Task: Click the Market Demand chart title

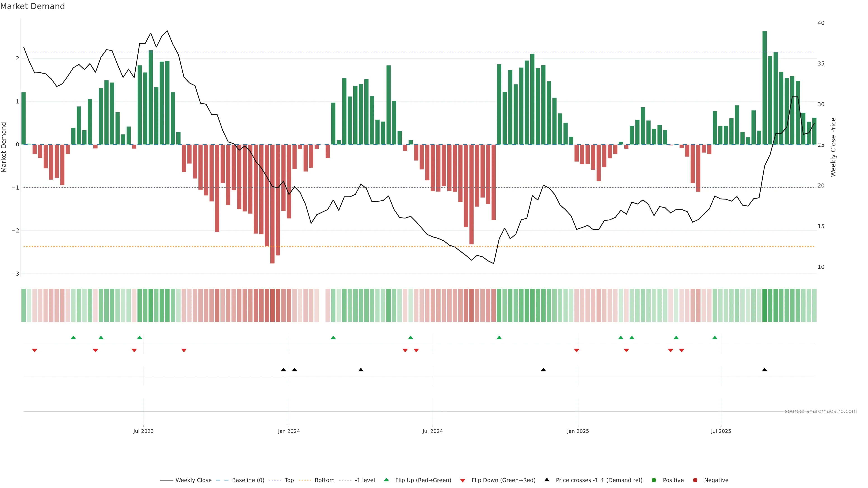Action: 32,6
